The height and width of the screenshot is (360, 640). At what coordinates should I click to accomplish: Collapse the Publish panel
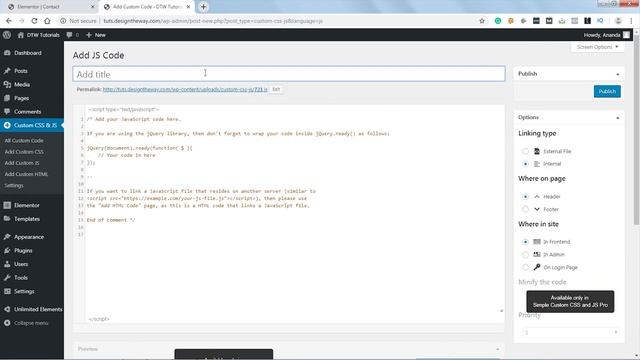(x=618, y=74)
